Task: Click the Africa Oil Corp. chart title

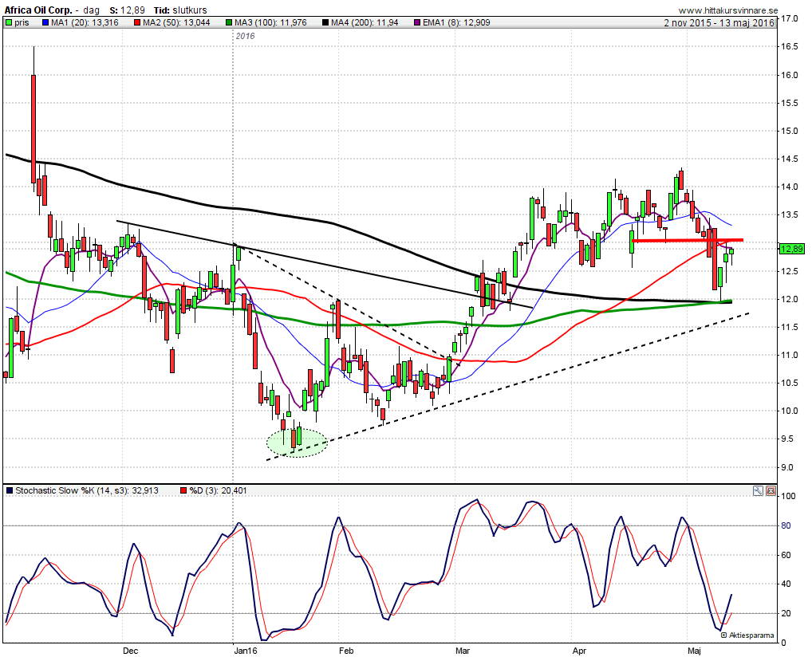Action: coord(37,10)
